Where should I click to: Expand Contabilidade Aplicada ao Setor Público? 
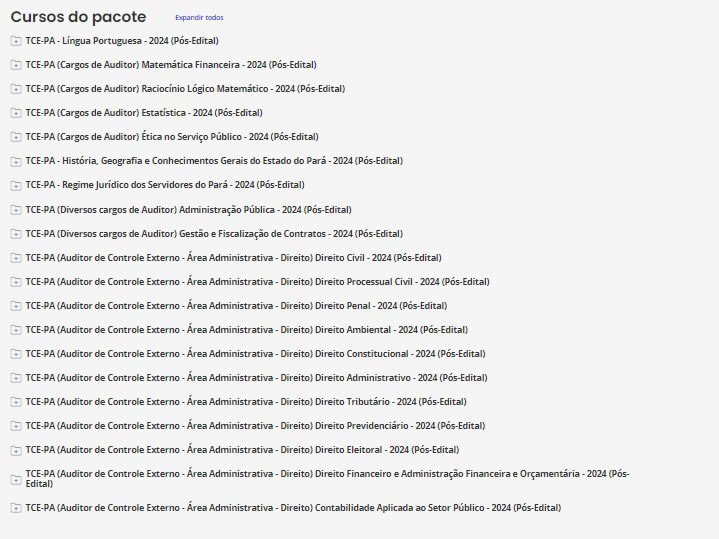[x=293, y=508]
